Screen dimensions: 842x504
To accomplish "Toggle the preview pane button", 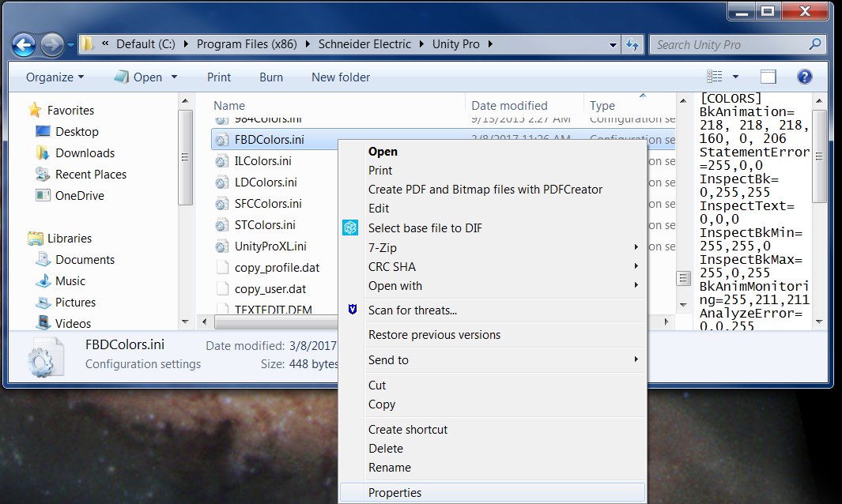I will 768,77.
